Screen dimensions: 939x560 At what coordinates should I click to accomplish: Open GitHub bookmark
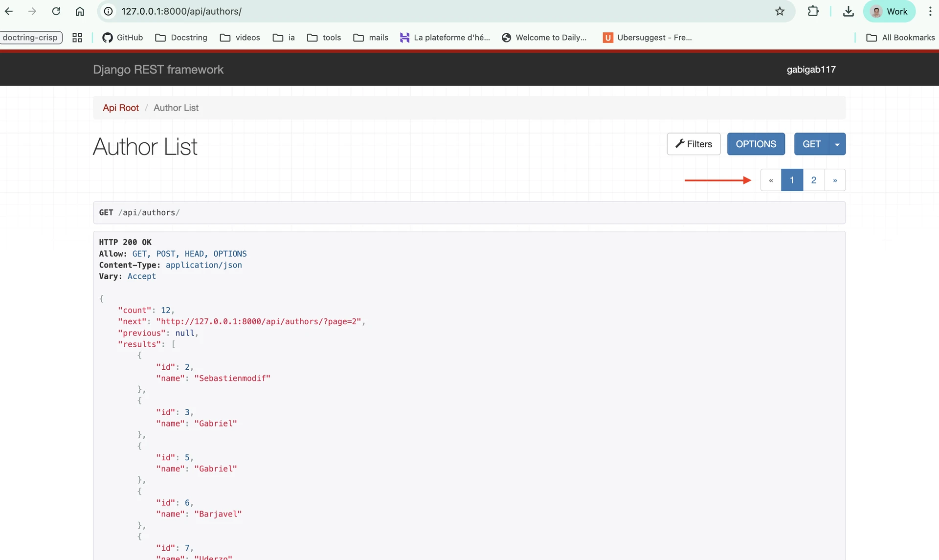click(122, 38)
